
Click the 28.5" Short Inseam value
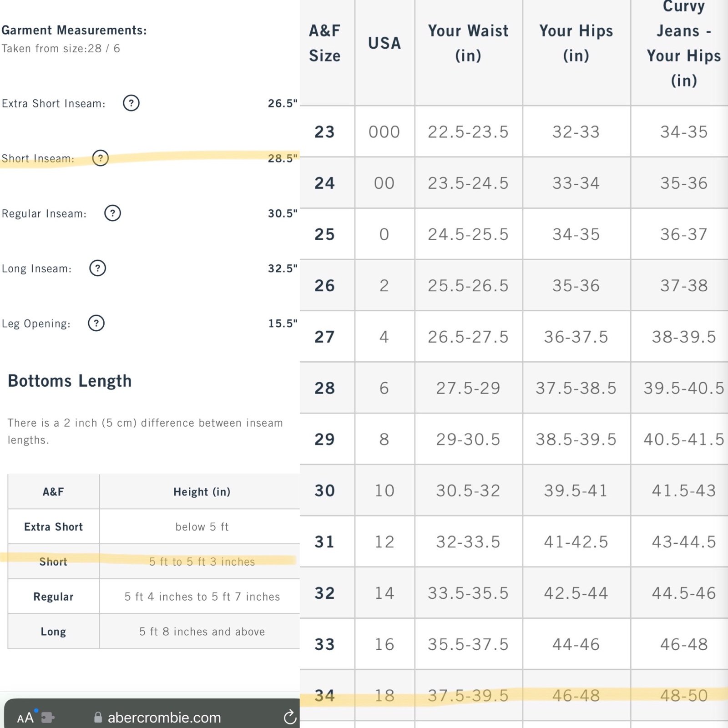tap(282, 158)
